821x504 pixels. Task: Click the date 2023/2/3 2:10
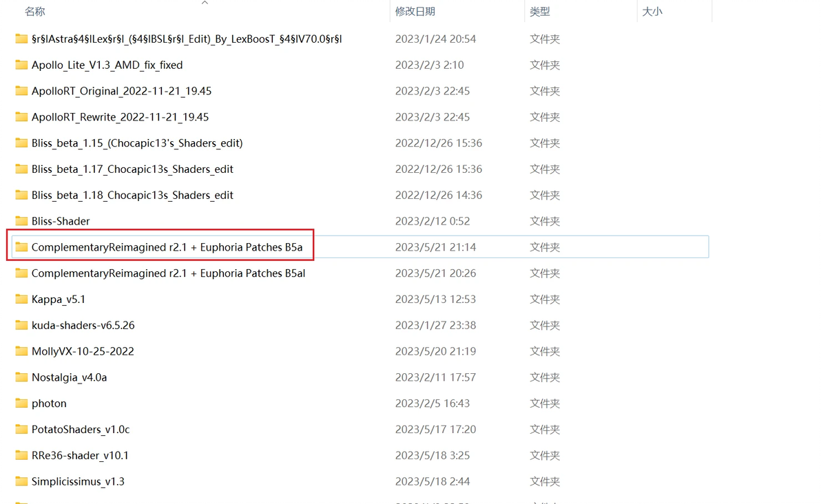(x=429, y=65)
